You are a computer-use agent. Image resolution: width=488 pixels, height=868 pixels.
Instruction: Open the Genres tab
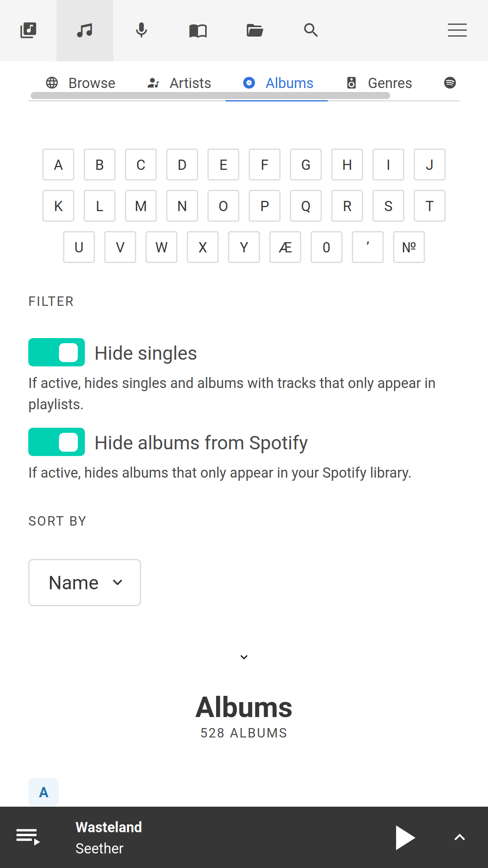tap(389, 83)
